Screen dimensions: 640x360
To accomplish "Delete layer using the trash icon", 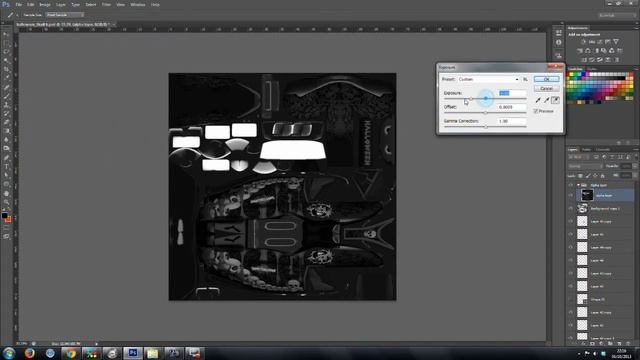I will pos(628,344).
